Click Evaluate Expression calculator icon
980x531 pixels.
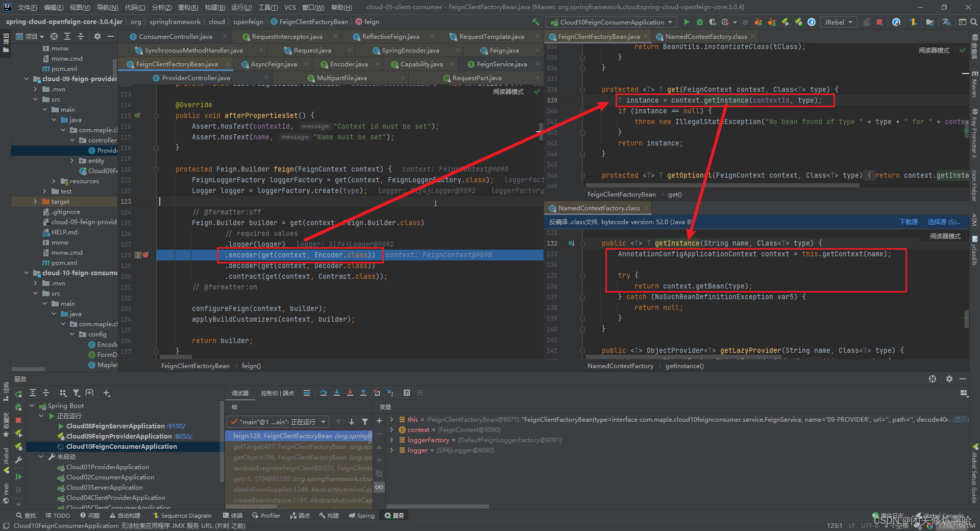pyautogui.click(x=407, y=393)
